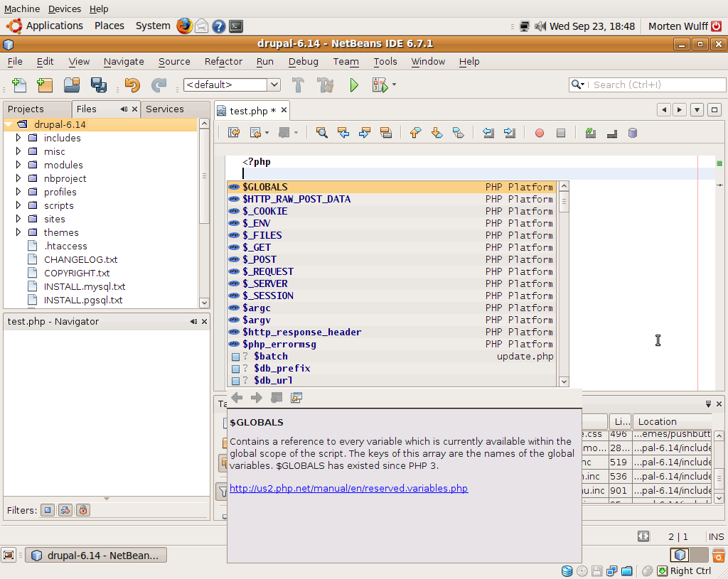The width and height of the screenshot is (728, 579).
Task: Open the php.net reserved variables link
Action: tap(348, 488)
